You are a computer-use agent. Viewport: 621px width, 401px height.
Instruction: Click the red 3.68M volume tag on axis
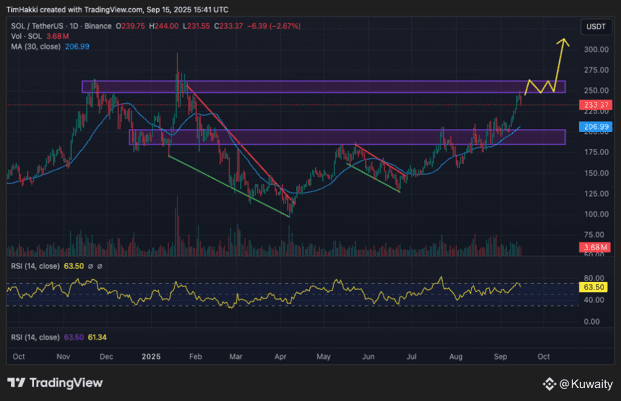click(595, 246)
